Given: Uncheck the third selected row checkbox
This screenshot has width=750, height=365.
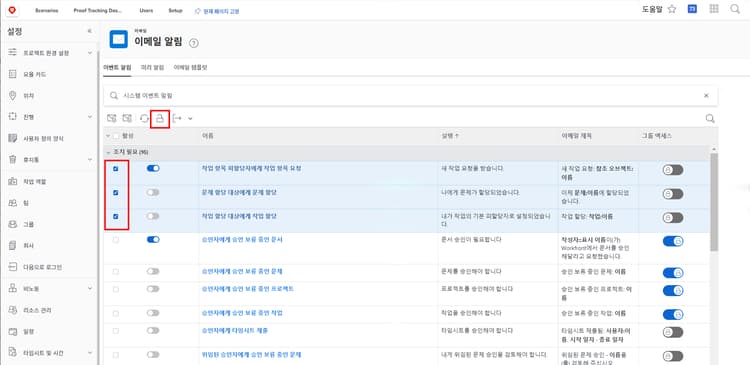Looking at the screenshot, I should (x=116, y=216).
